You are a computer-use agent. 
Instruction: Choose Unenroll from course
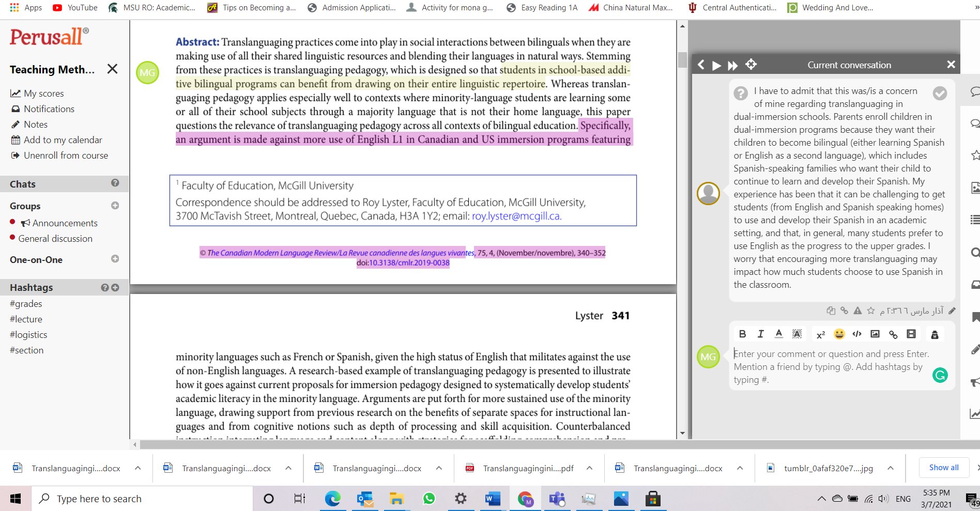[x=60, y=156]
